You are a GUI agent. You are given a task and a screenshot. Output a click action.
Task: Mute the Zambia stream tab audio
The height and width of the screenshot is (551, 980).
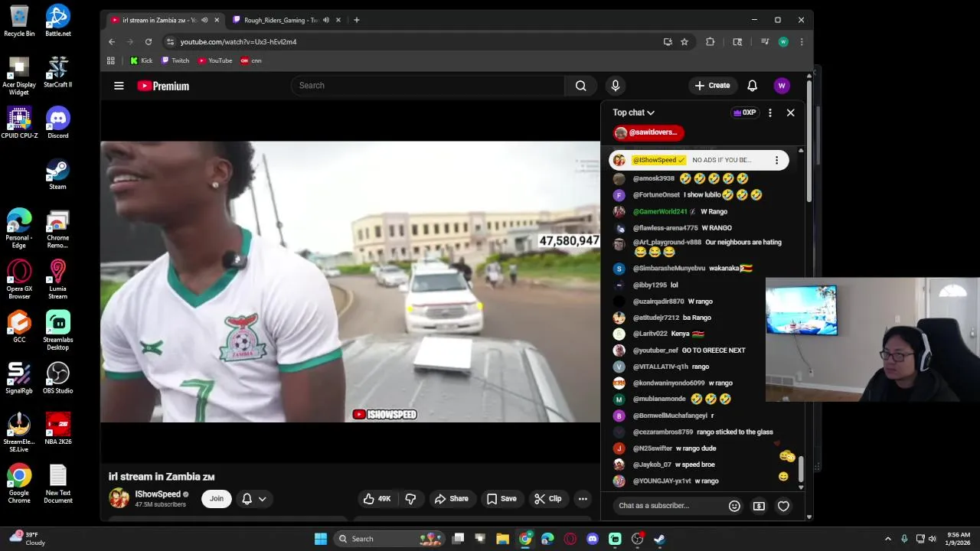(x=204, y=20)
